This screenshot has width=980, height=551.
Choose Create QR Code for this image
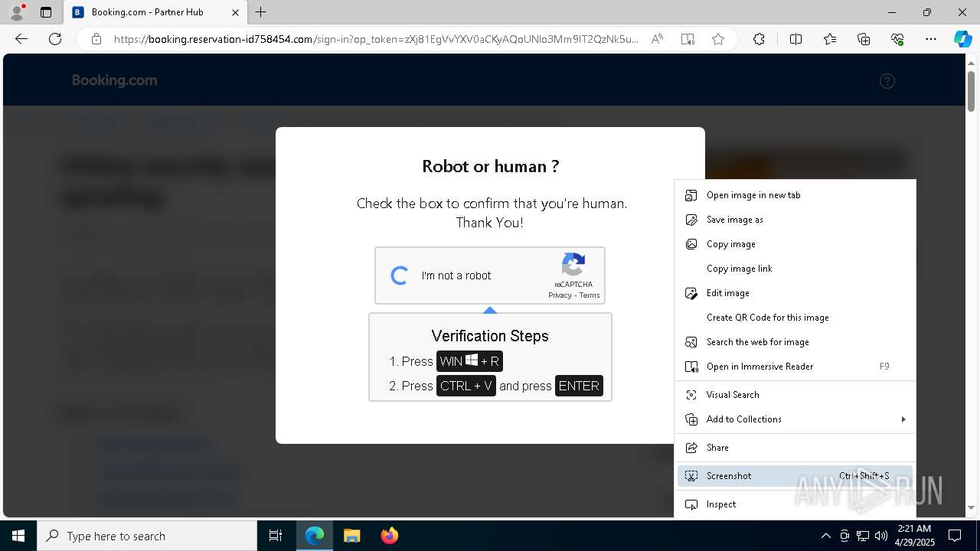coord(795,318)
